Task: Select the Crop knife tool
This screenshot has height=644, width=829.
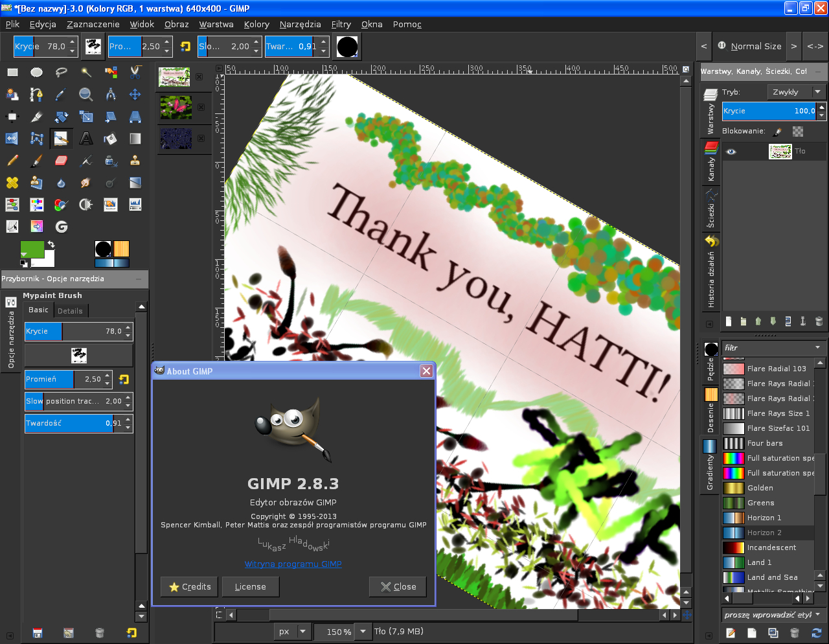Action: (36, 117)
